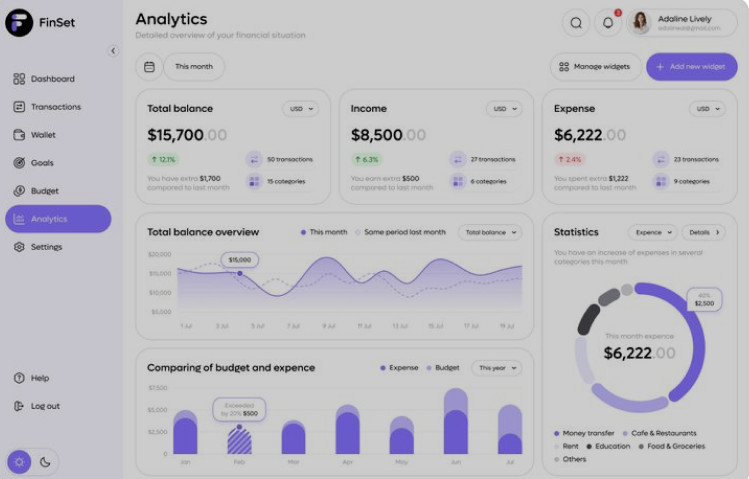Image resolution: width=749 pixels, height=479 pixels.
Task: Switch to dark mode moon toggle
Action: coord(46,462)
